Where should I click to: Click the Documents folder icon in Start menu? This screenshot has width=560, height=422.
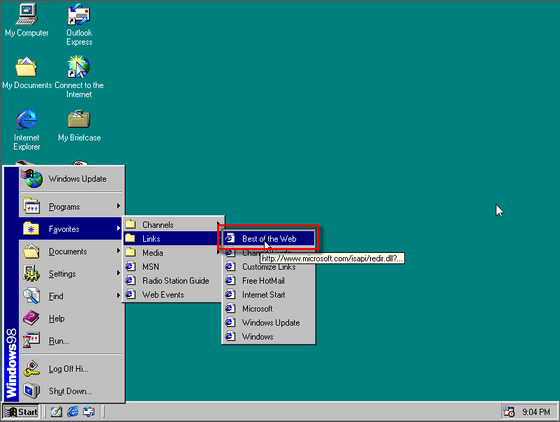click(x=31, y=251)
